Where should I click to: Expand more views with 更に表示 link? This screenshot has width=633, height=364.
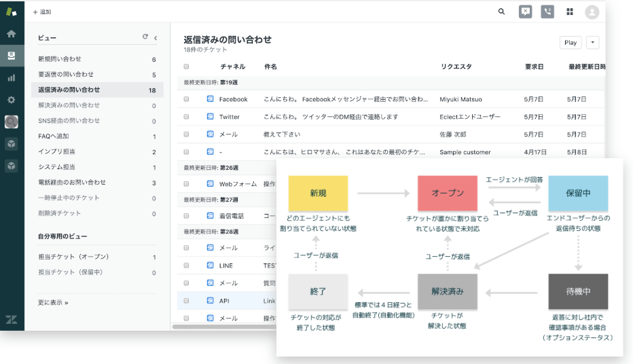point(53,302)
